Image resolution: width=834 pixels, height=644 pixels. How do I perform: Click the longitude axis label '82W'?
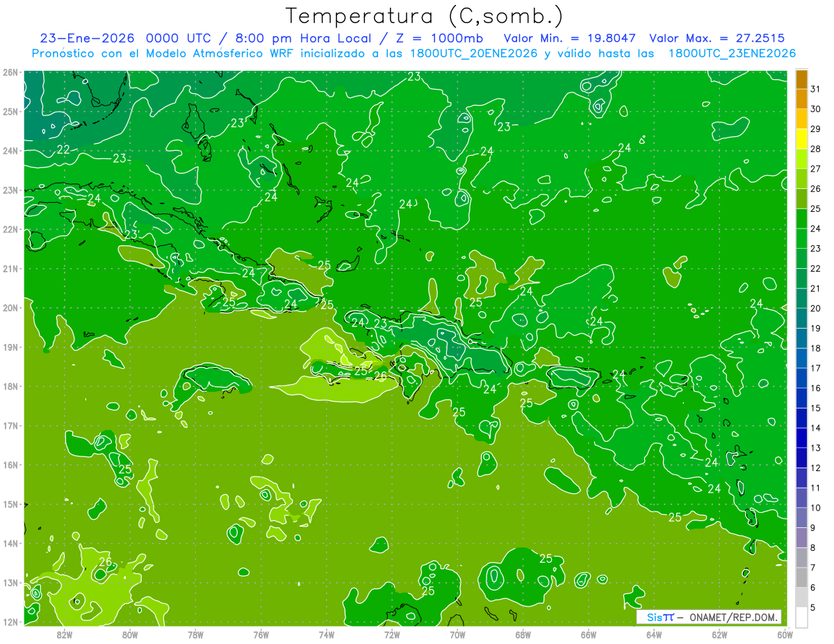click(64, 634)
